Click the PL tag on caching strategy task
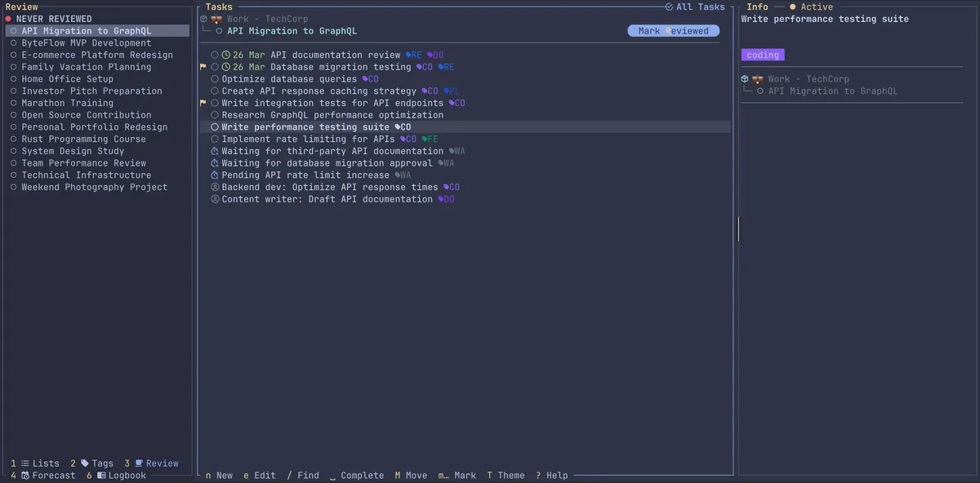This screenshot has height=483, width=980. tap(452, 91)
